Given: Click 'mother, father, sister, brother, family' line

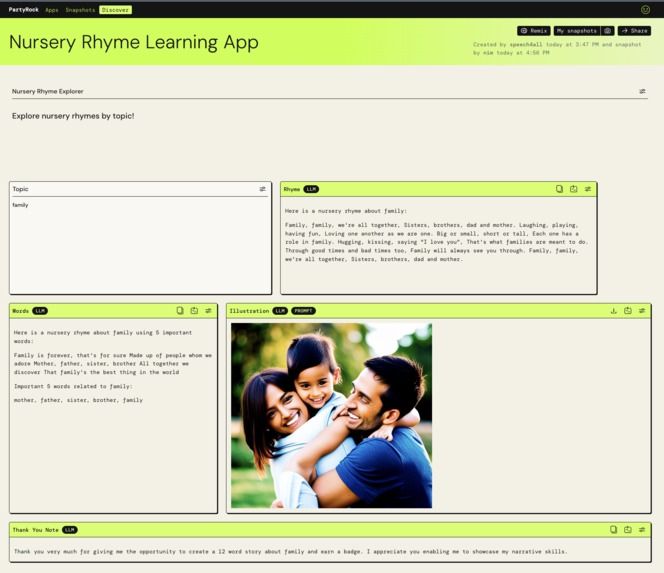Looking at the screenshot, I should (78, 400).
